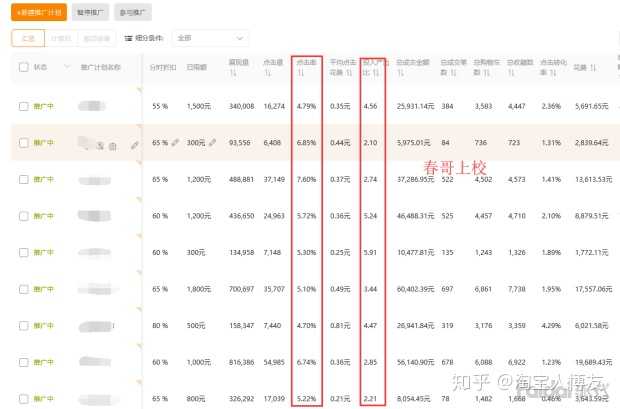Open plan name in 488,881 row
620x409 pixels.
[x=95, y=180]
